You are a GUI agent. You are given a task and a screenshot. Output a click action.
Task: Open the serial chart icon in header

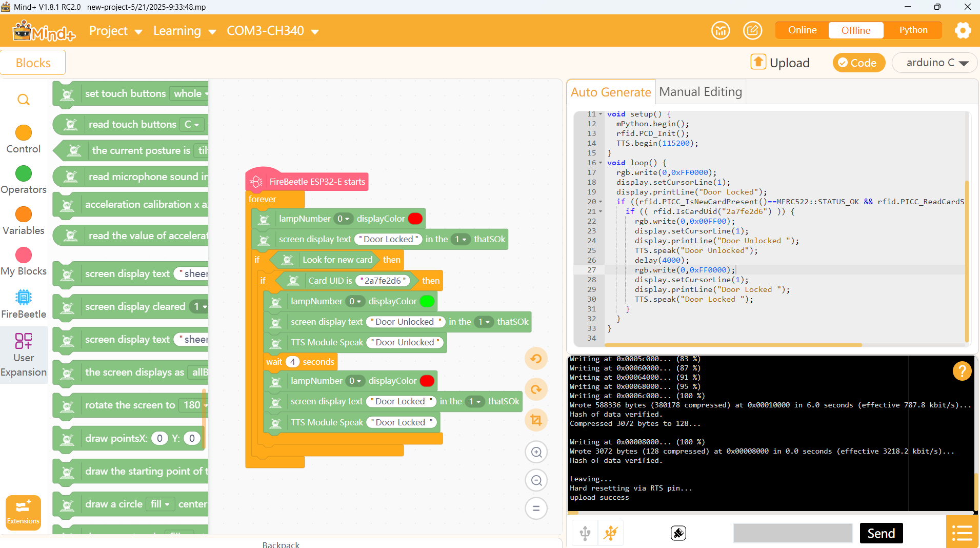(x=721, y=31)
